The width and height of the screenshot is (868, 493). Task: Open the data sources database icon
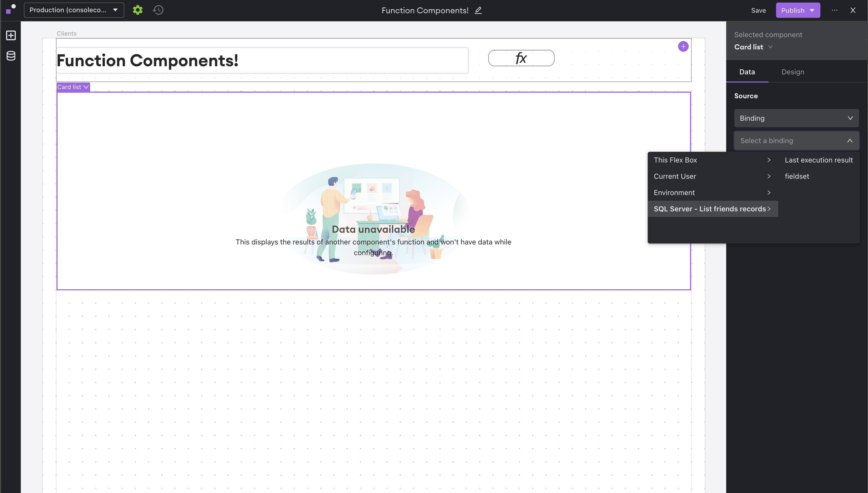[x=11, y=56]
